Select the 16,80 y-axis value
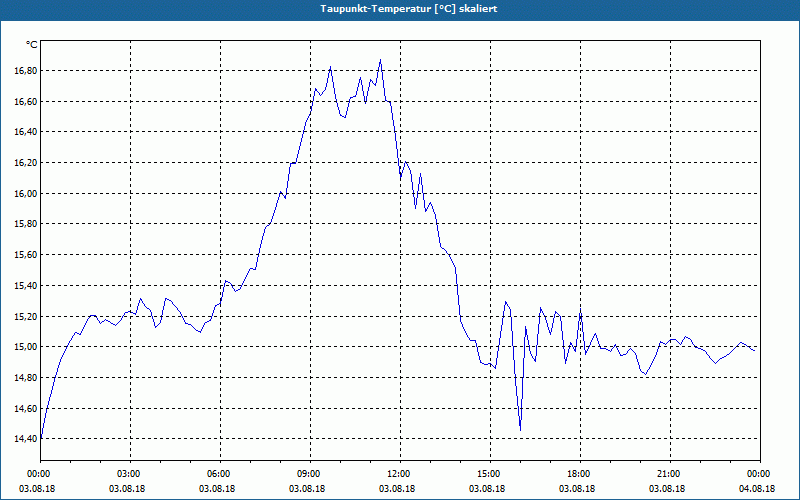The image size is (800, 500). [26, 71]
